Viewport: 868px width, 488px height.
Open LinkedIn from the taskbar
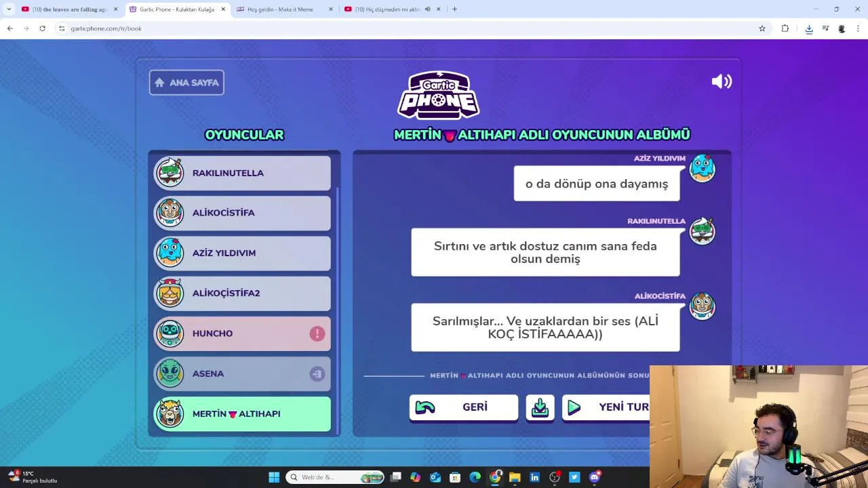[534, 477]
